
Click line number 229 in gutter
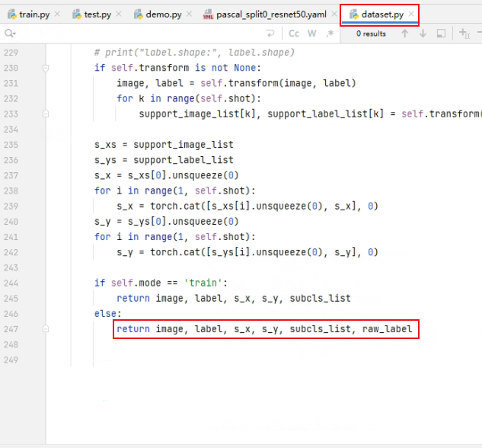tap(11, 53)
